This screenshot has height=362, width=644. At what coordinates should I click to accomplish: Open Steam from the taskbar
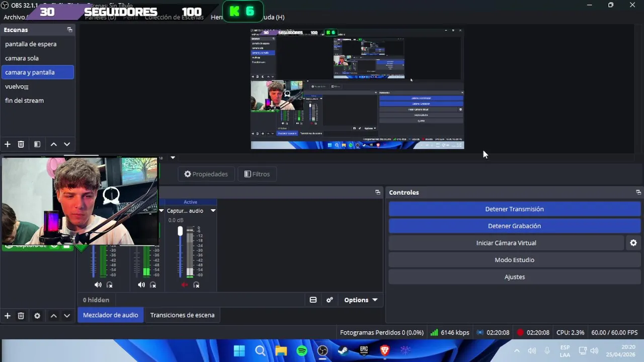coord(343,350)
